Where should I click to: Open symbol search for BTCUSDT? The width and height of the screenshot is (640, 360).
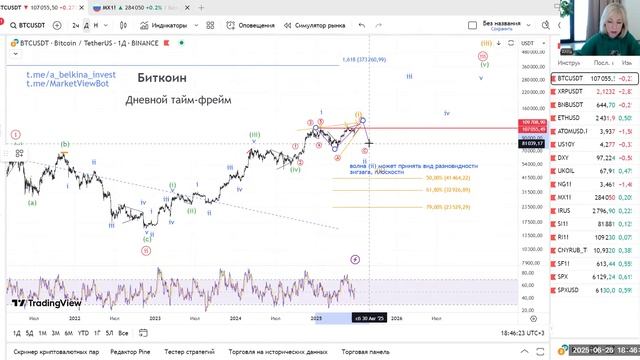(x=27, y=25)
